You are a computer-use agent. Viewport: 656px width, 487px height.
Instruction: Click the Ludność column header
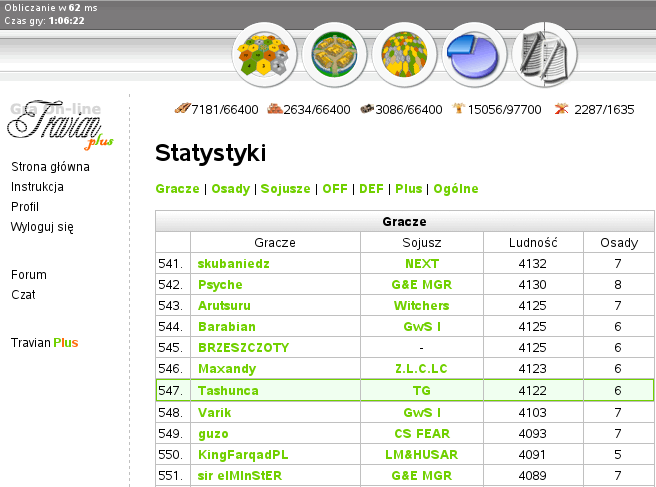click(533, 243)
